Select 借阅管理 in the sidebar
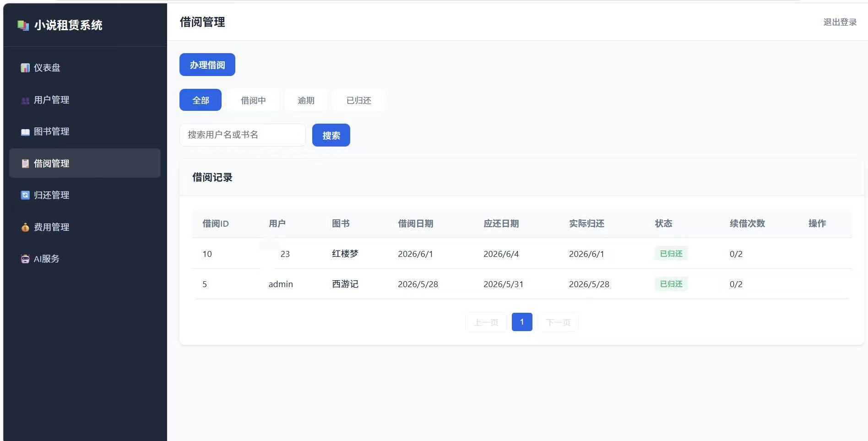Image resolution: width=868 pixels, height=441 pixels. [x=85, y=163]
